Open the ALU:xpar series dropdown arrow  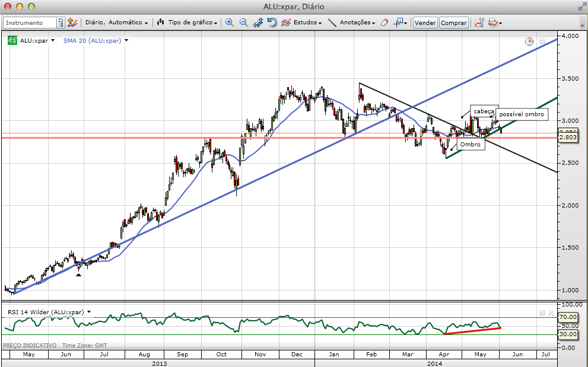(x=52, y=40)
